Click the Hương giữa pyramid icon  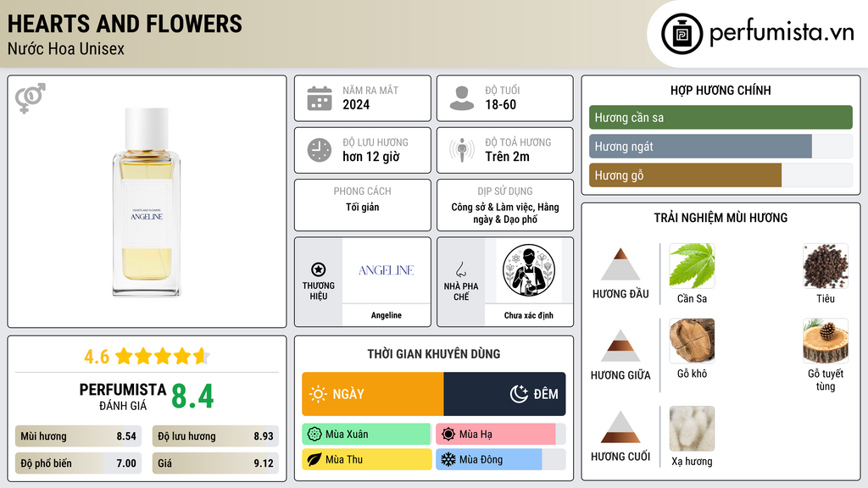(x=620, y=346)
